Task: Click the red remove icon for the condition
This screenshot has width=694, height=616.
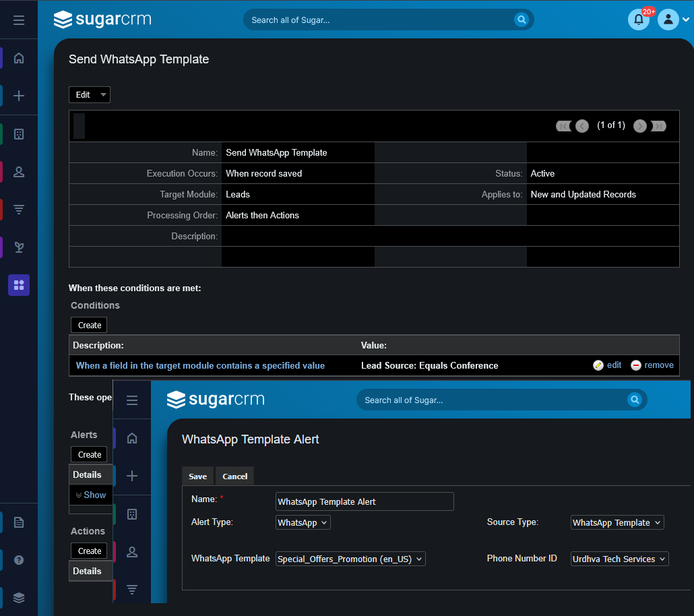Action: pos(636,365)
